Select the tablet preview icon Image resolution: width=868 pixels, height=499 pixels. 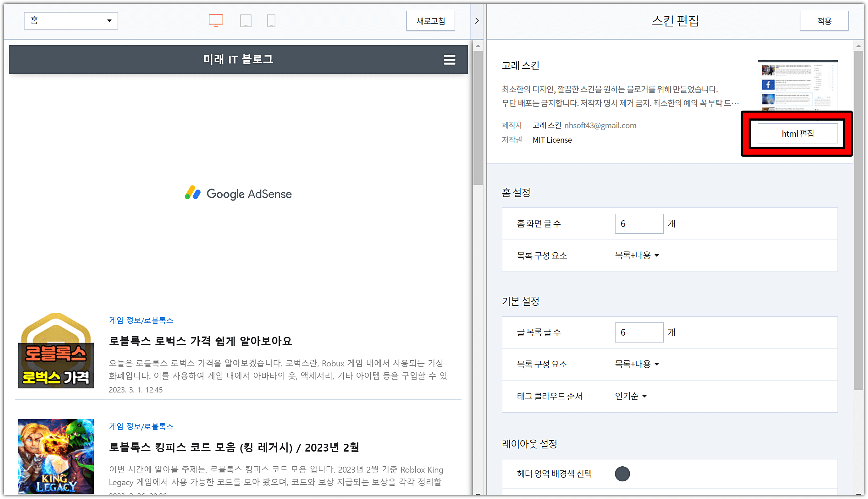246,20
